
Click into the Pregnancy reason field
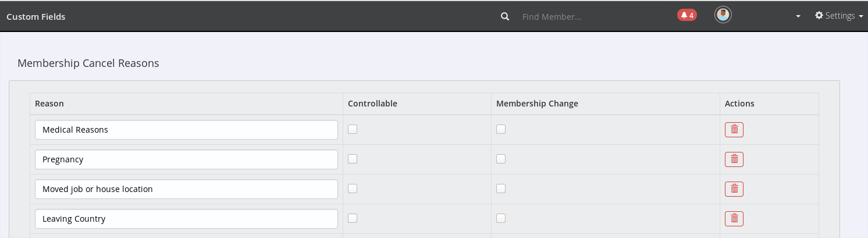pyautogui.click(x=186, y=159)
